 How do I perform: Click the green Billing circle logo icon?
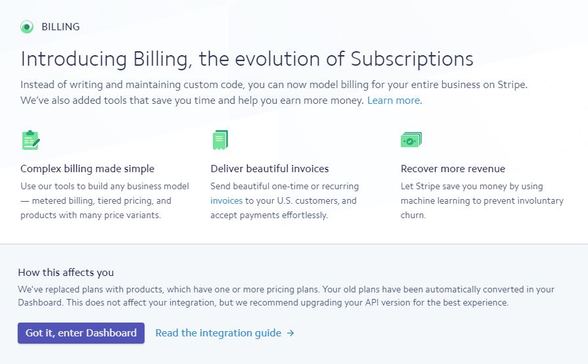click(27, 27)
